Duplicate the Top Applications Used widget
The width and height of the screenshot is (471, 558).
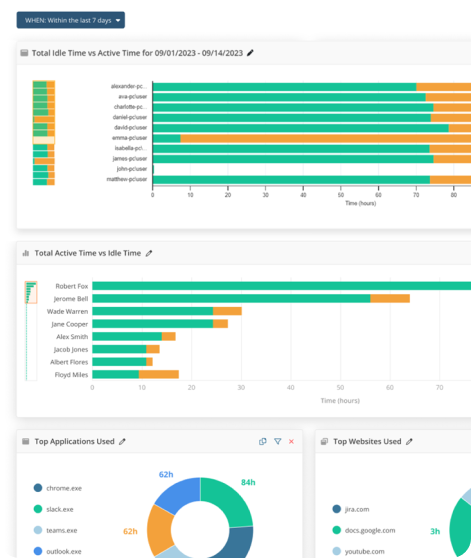point(263,442)
